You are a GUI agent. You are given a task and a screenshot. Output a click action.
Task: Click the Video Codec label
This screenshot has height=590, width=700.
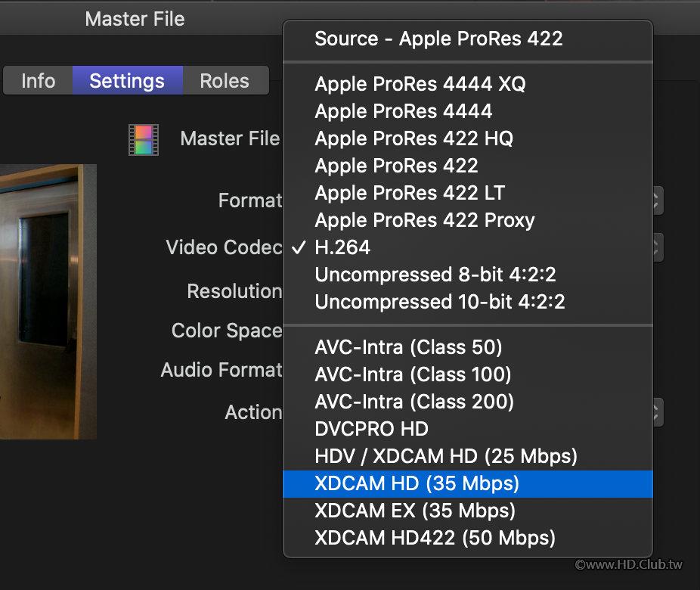pos(224,247)
